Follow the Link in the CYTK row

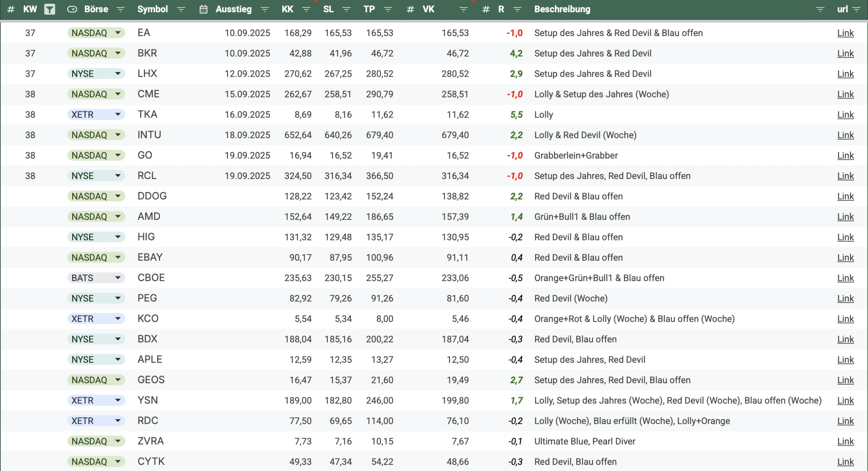tap(845, 462)
